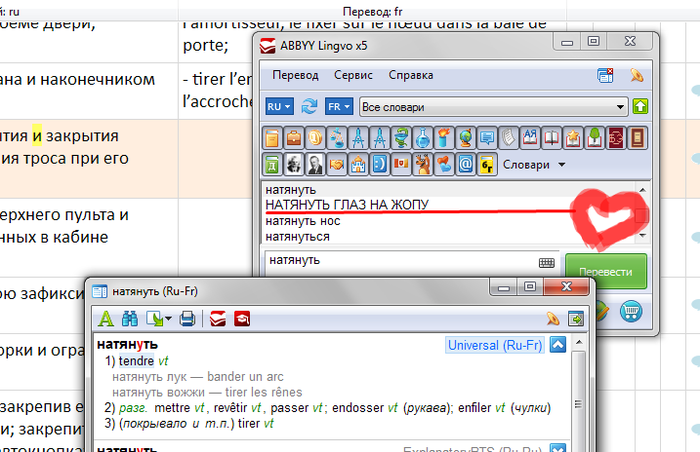This screenshot has width=700, height=452.
Task: Click the paper sheets dictionary icon
Action: coord(508,138)
